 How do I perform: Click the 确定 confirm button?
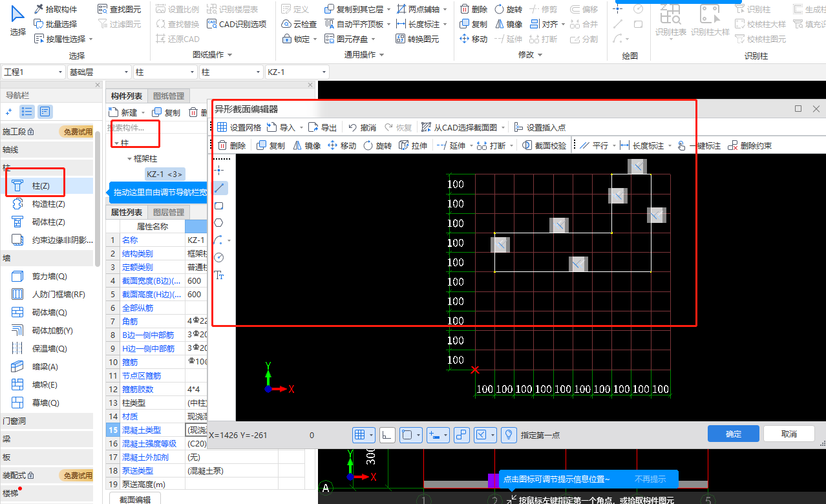click(x=734, y=434)
